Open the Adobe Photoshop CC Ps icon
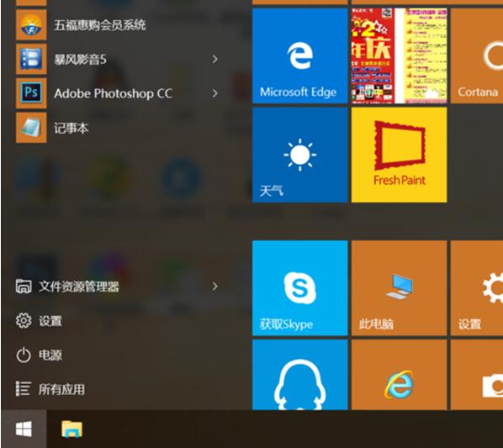Screen dimensions: 503x448 pos(31,93)
